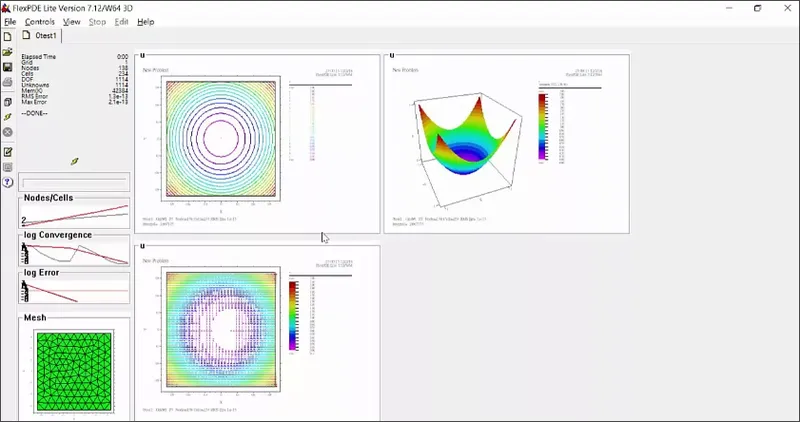Click the Open File folder icon
Image resolution: width=800 pixels, height=422 pixels.
(7, 52)
